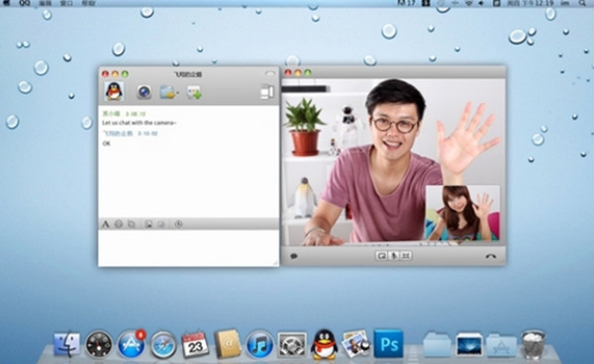Hang up the video call
This screenshot has width=594, height=364.
491,256
